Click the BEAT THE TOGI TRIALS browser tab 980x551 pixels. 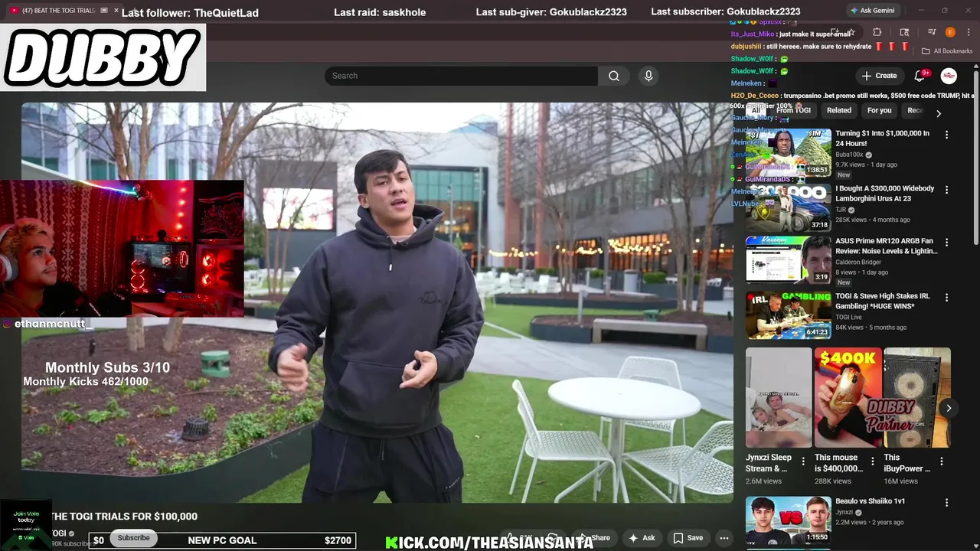60,11
